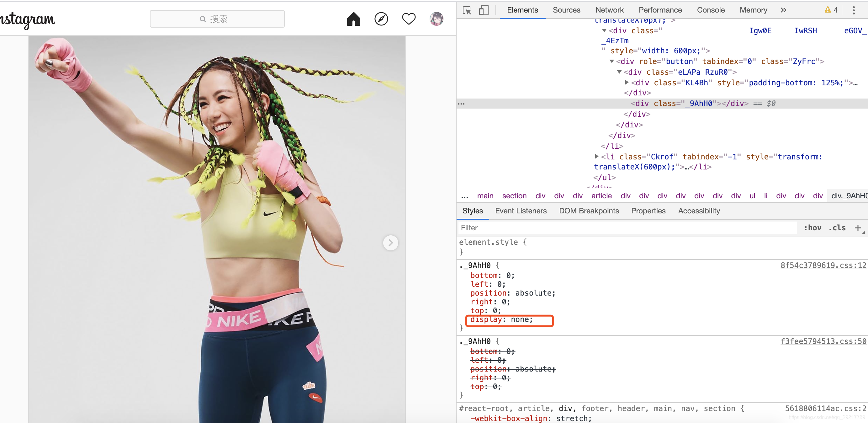Open stylesheet link f3fee5794513.css:50
The image size is (868, 423).
click(x=823, y=341)
